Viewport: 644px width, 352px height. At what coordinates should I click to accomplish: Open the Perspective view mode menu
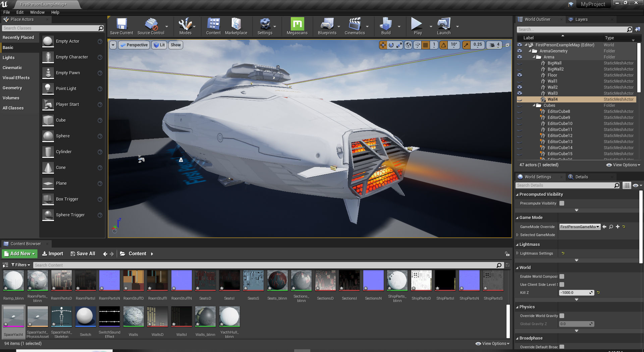pos(134,45)
